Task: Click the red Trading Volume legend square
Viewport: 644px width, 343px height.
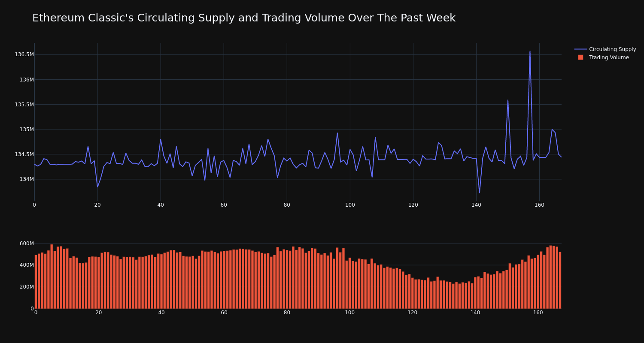Action: [x=580, y=57]
